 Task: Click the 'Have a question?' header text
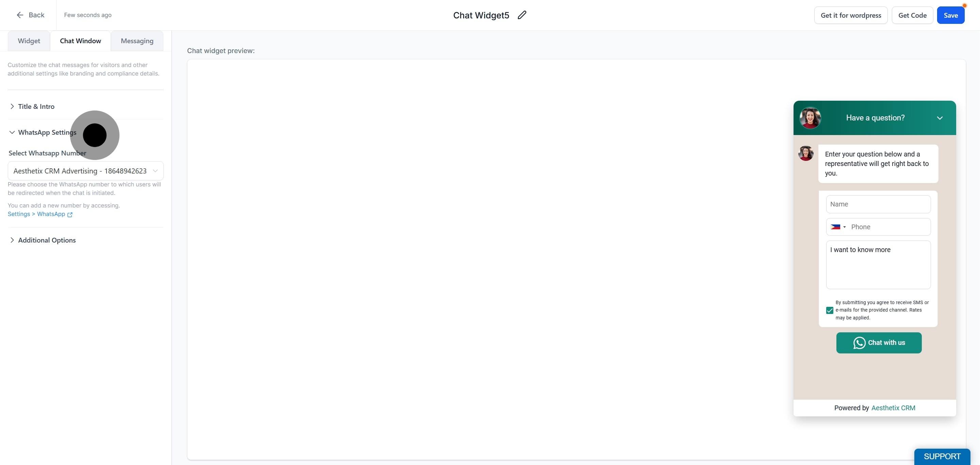coord(875,118)
